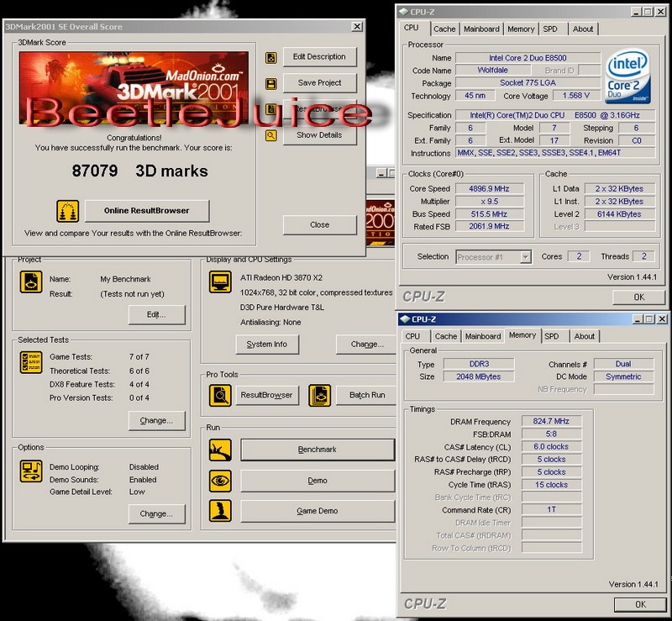Switch to Memory tab in top CPU-Z window
Viewport: 672px width, 621px height.
(521, 29)
